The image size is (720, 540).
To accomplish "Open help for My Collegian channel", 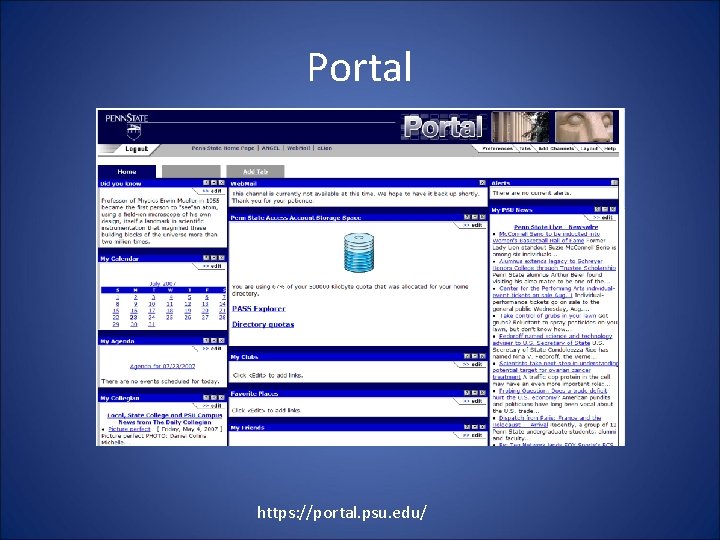I will pyautogui.click(x=206, y=398).
